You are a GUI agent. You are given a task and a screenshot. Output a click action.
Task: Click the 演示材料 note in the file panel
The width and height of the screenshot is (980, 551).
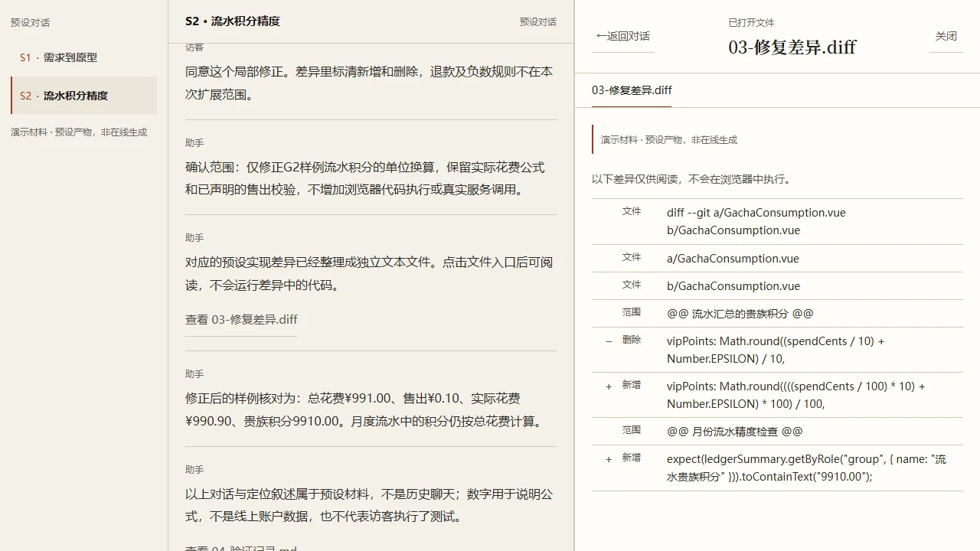(x=669, y=140)
